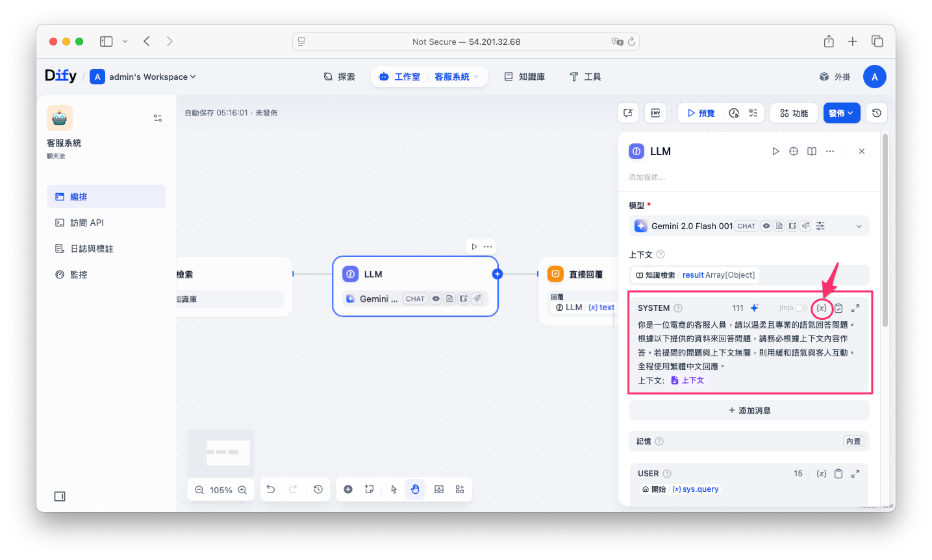This screenshot has width=932, height=560.
Task: Open prompt generator sparkle icon in SYSTEM
Action: point(754,308)
